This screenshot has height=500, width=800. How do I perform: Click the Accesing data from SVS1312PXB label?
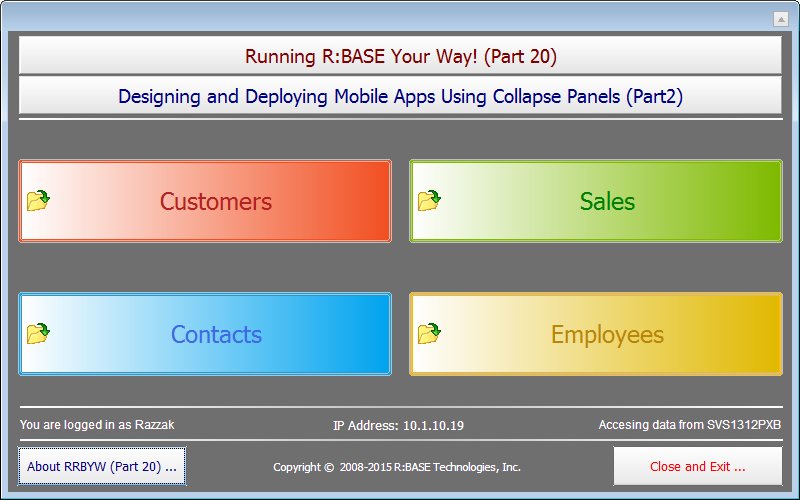[689, 425]
